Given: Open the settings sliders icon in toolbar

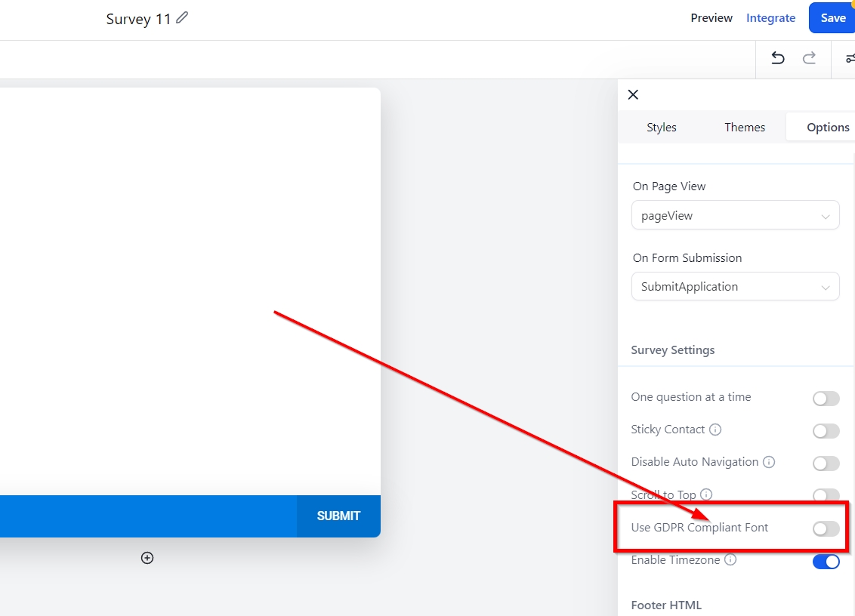Looking at the screenshot, I should coord(850,58).
